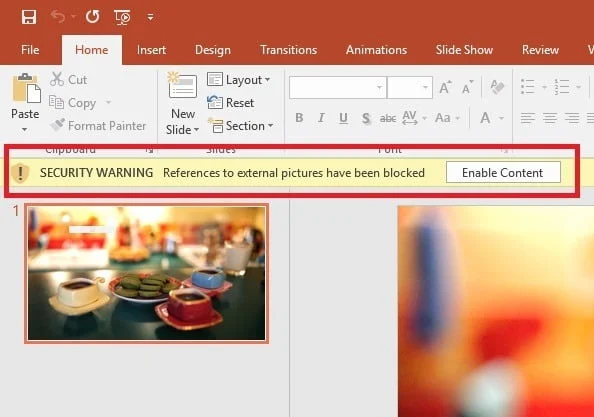Center align text

550,118
